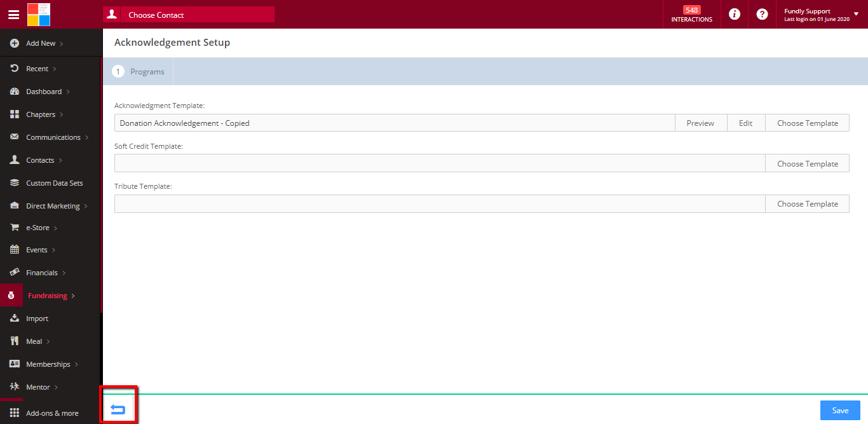Image resolution: width=868 pixels, height=424 pixels.
Task: Click the Communications envelope icon
Action: click(x=15, y=137)
